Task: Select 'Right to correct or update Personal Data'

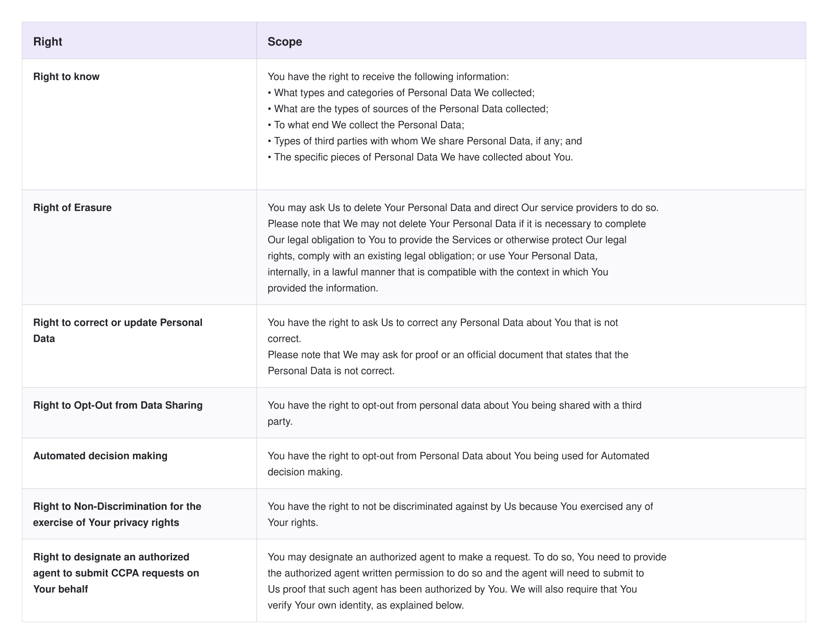Action: point(118,331)
